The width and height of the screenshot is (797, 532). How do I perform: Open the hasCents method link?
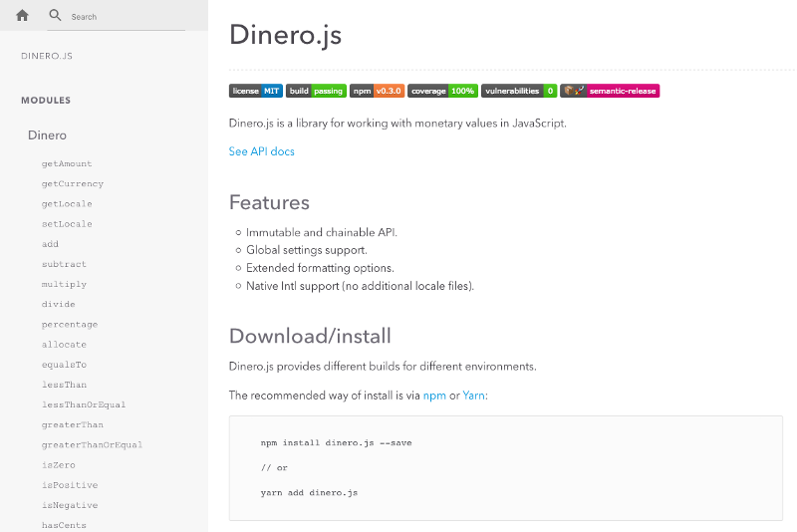[x=64, y=525]
